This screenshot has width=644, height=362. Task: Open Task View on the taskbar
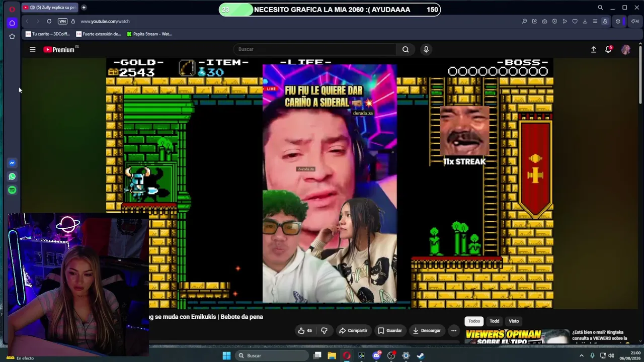317,355
